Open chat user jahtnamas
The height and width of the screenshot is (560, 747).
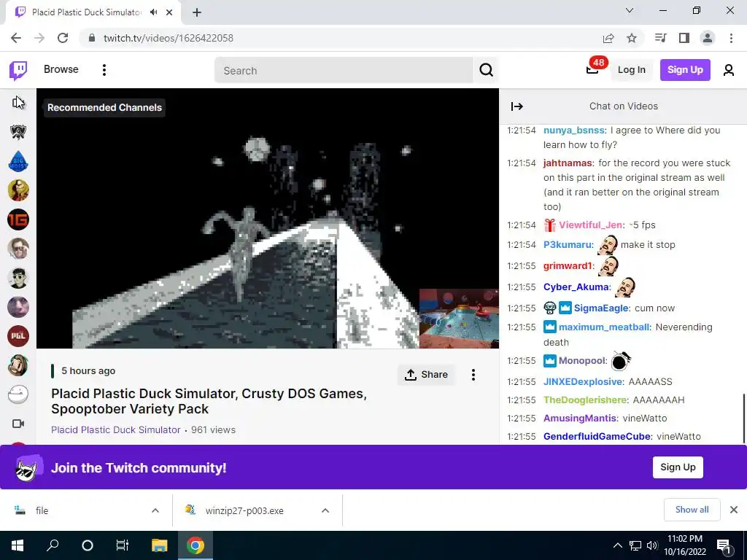pos(568,163)
